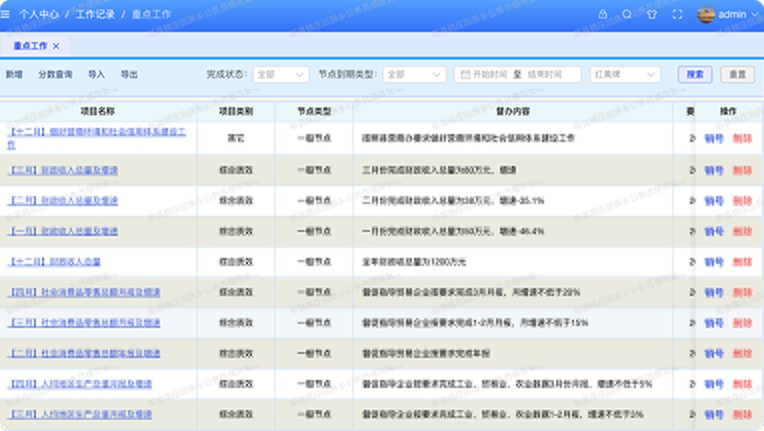Open the 【四月】社会消费品零售总额 link
The width and height of the screenshot is (764, 431).
coord(84,292)
